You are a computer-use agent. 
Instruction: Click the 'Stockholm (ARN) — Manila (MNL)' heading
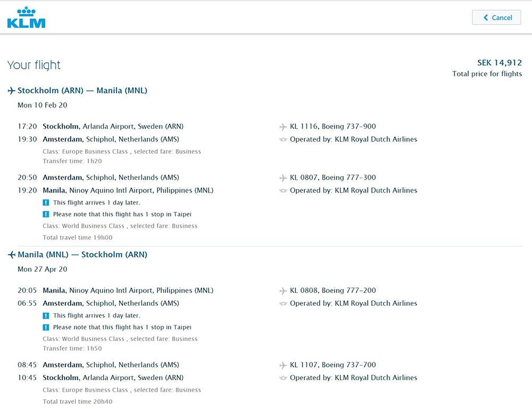coord(82,90)
